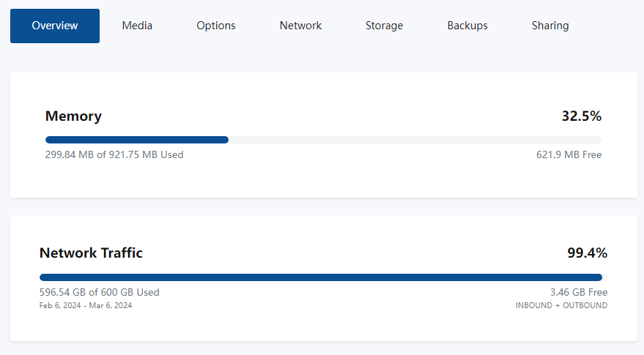Image resolution: width=644 pixels, height=355 pixels.
Task: Click the INBOUND + OUTBOUND label
Action: coord(561,305)
